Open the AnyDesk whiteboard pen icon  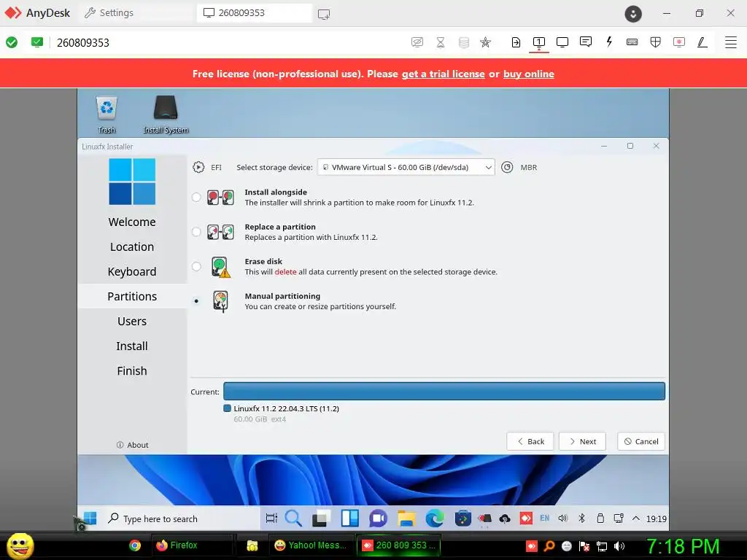[703, 42]
